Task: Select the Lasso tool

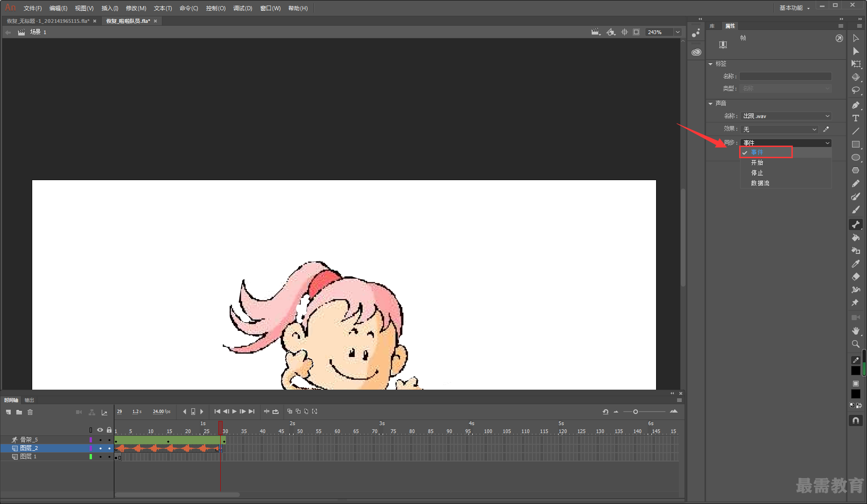Action: tap(855, 90)
